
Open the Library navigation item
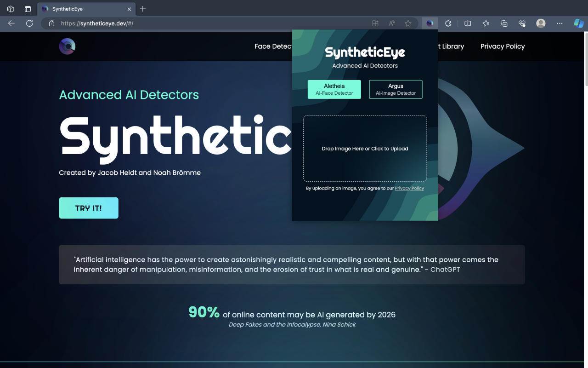(451, 46)
